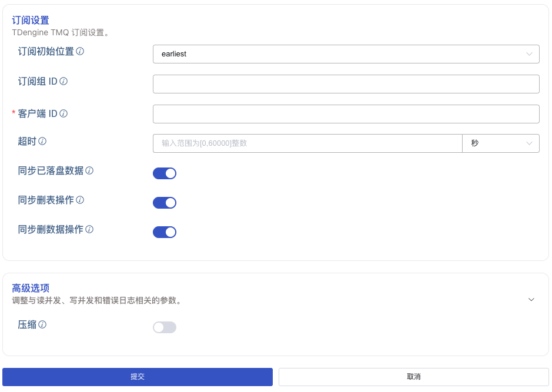Open the 订阅初始位置 earliest dropdown
Screen dimensions: 552x392
(346, 54)
